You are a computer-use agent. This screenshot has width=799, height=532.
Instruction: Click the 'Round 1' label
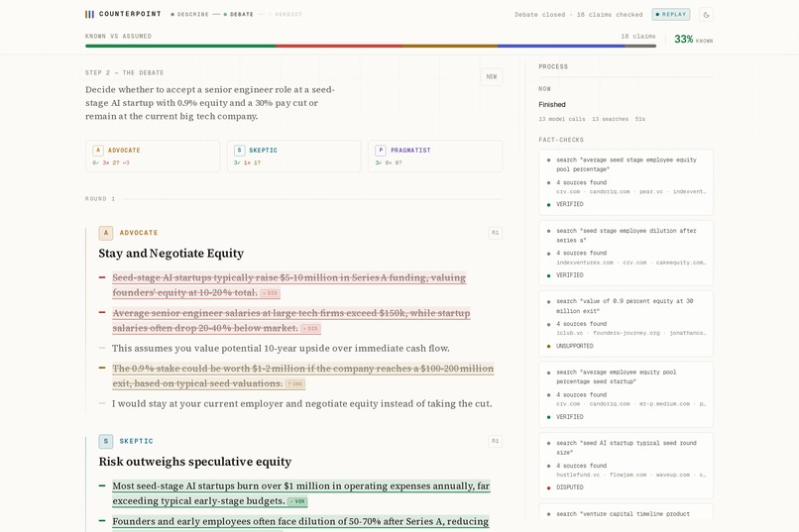point(100,199)
